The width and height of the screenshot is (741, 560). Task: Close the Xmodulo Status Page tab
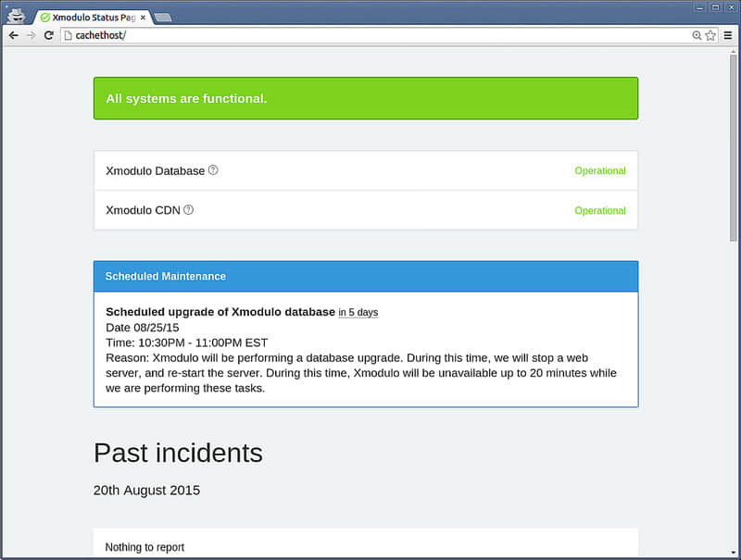[143, 18]
